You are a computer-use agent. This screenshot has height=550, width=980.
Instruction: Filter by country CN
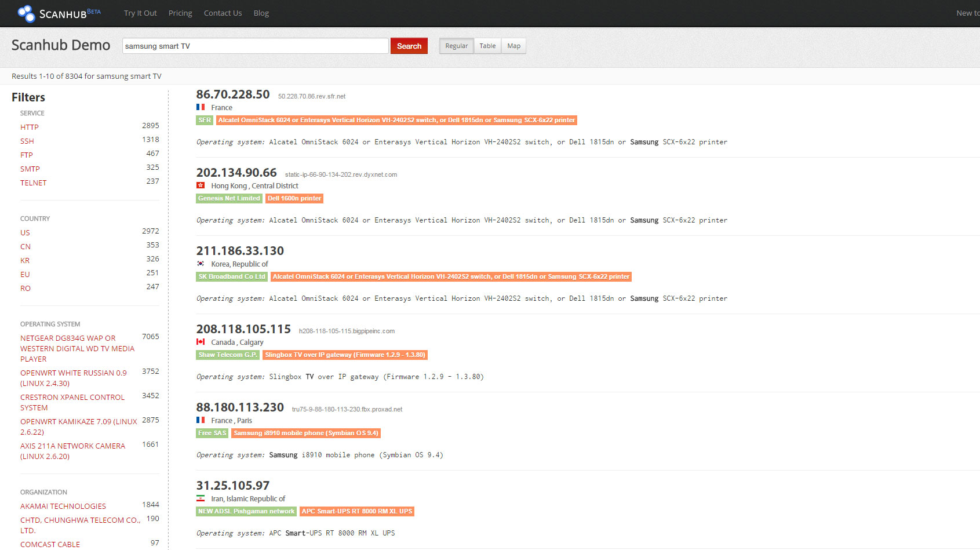pyautogui.click(x=25, y=246)
